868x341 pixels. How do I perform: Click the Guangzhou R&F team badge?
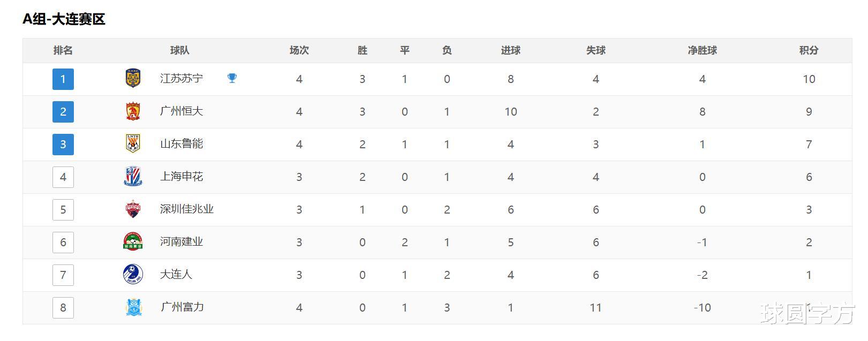click(x=133, y=307)
